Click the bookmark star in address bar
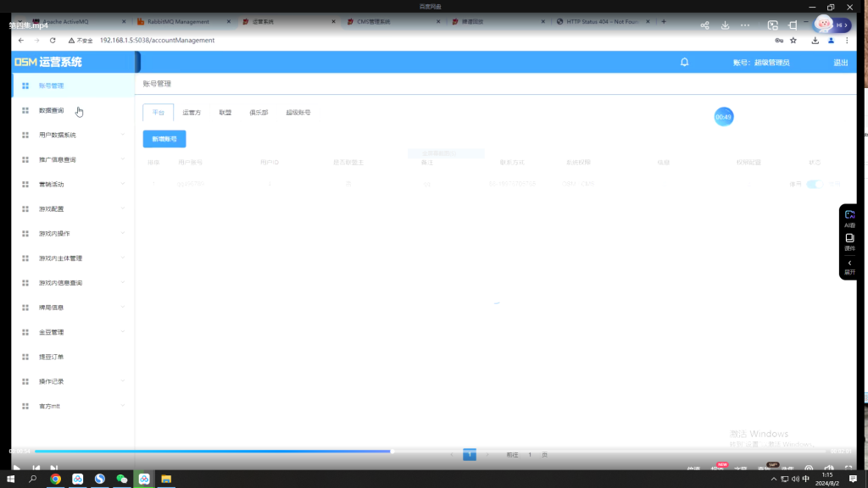This screenshot has height=488, width=868. coord(793,40)
